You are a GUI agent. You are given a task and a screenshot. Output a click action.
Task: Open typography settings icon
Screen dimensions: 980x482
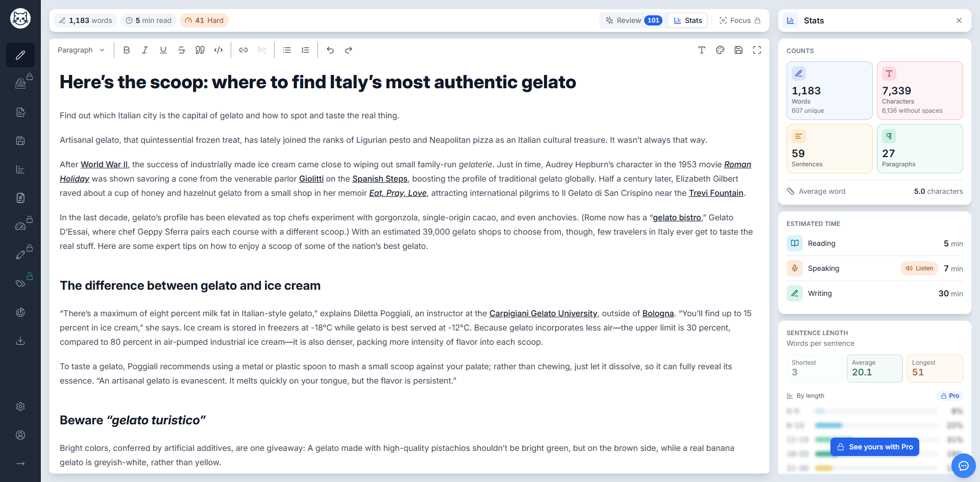point(702,50)
